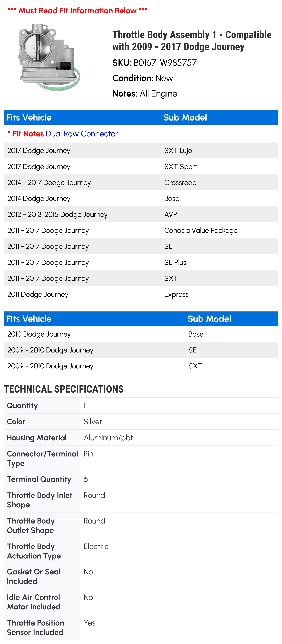
Task: Click the Crossroad sub model row
Action: [141, 182]
